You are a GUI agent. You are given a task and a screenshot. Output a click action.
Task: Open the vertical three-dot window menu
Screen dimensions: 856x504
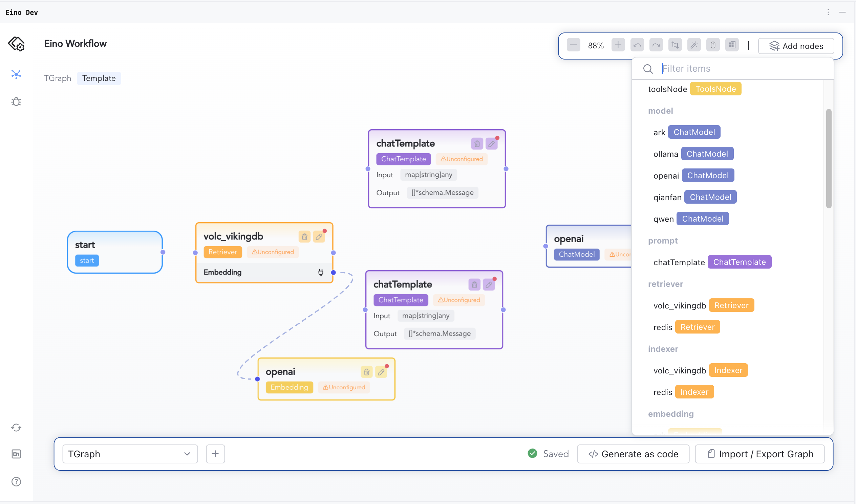[828, 12]
